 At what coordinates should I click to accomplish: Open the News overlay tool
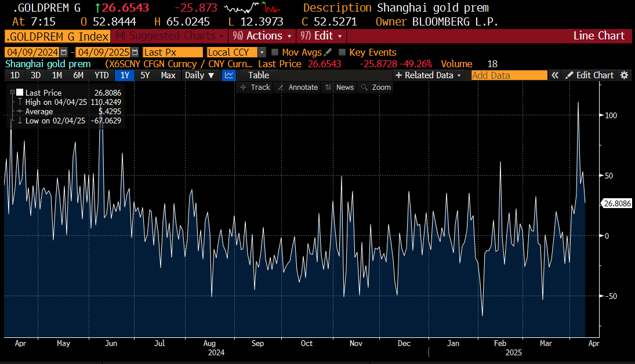click(x=340, y=88)
